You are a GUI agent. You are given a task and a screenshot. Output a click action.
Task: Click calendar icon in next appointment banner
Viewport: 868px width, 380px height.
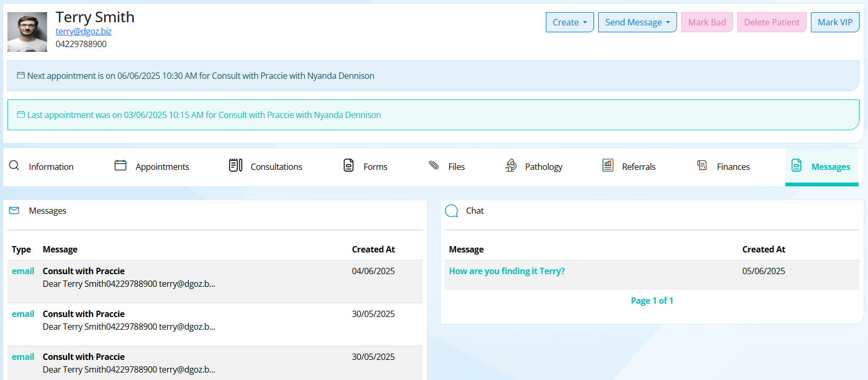[x=21, y=76]
